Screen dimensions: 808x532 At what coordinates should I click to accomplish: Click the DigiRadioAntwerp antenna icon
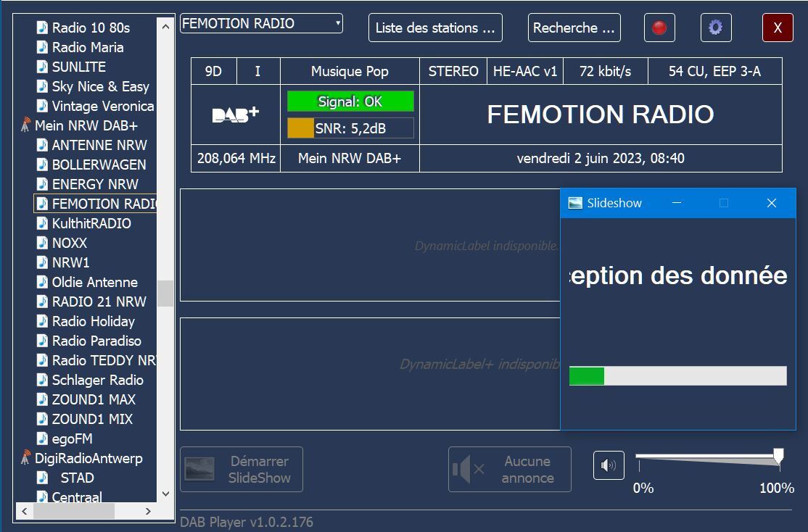pos(25,458)
